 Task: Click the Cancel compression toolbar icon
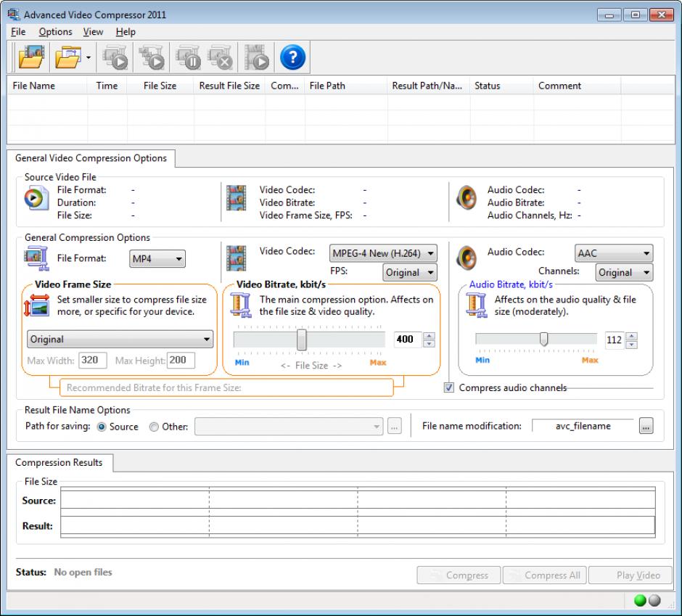point(220,57)
